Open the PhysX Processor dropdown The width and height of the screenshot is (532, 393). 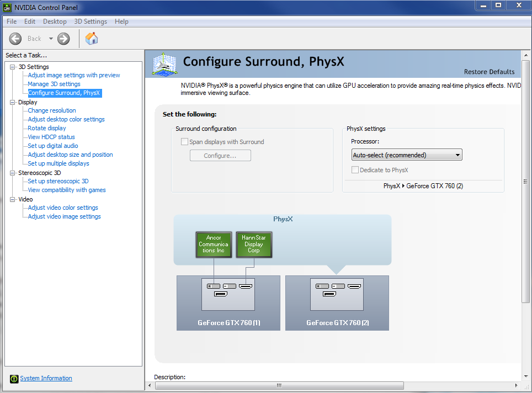point(407,155)
